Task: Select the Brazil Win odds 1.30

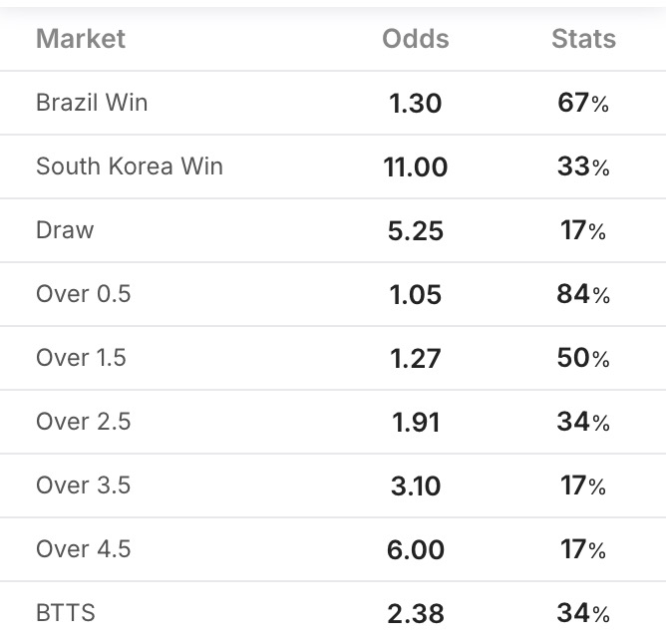Action: point(415,103)
